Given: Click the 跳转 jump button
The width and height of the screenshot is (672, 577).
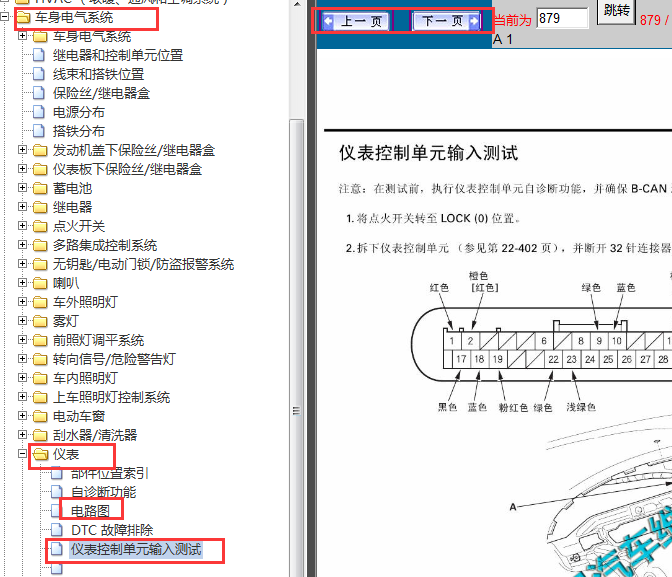Looking at the screenshot, I should 616,10.
